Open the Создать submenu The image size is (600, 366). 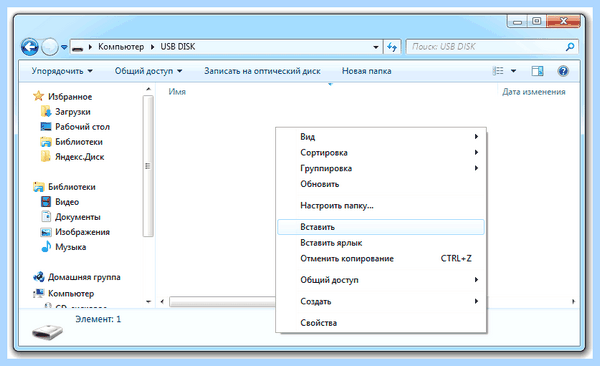(x=381, y=301)
